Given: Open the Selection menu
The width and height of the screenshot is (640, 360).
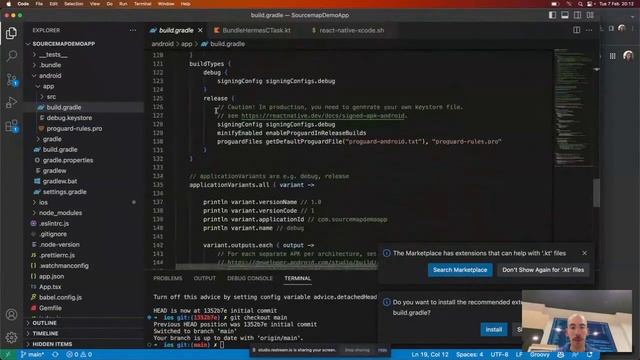Looking at the screenshot, I should tap(73, 4).
